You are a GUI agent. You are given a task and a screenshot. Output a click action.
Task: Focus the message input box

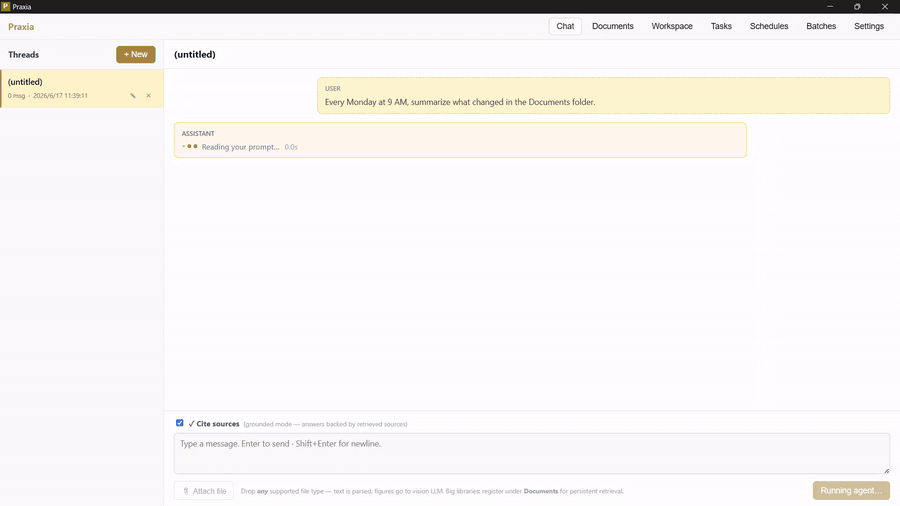[x=532, y=453]
